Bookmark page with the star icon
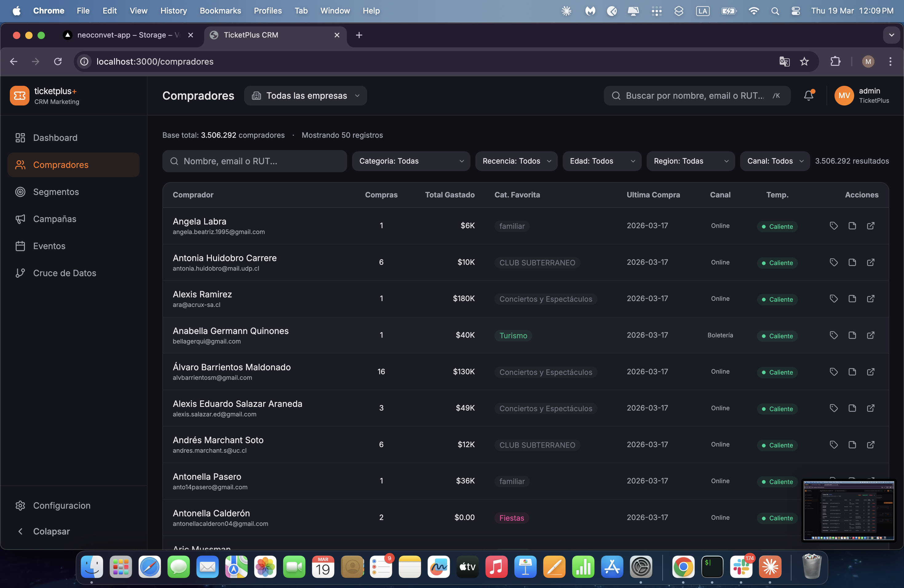The width and height of the screenshot is (904, 588). pos(804,62)
